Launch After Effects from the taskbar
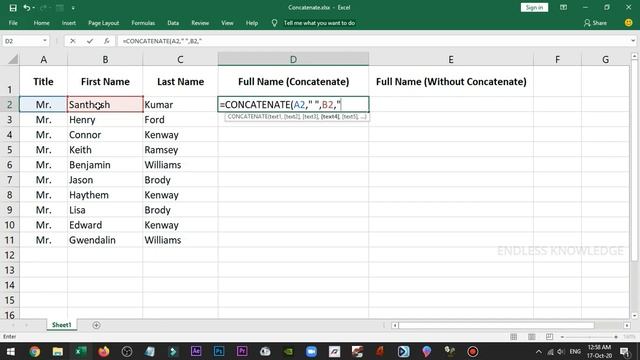Screen dimensions: 640x360 pyautogui.click(x=196, y=351)
